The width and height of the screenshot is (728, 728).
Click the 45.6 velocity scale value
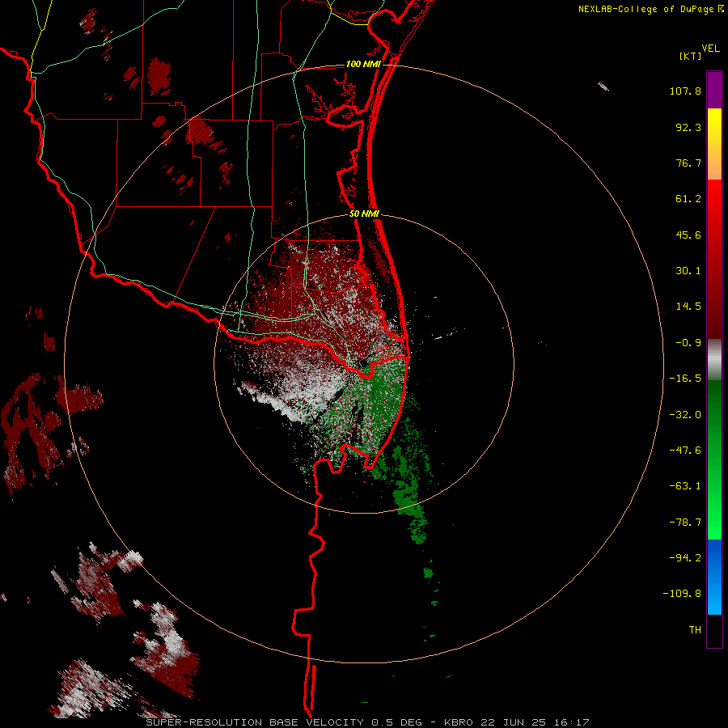(688, 235)
